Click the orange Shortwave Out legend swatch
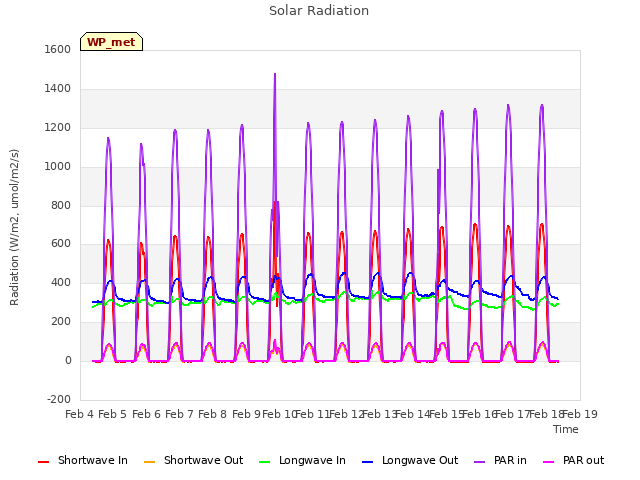This screenshot has width=640, height=480. 149,462
